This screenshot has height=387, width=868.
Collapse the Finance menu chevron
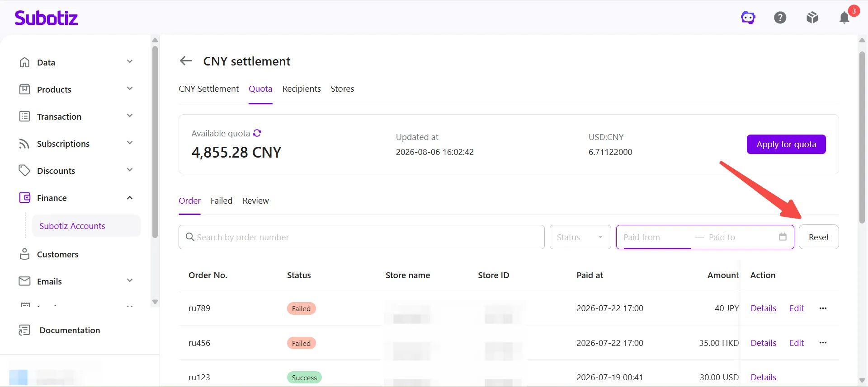[x=130, y=197]
